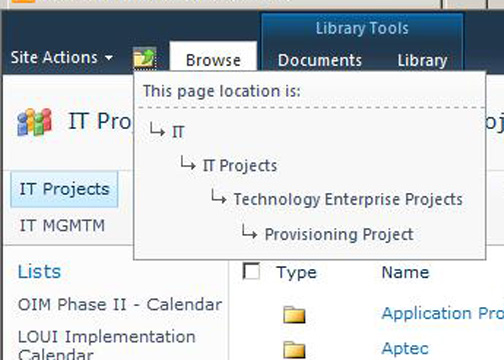Tick the select-all checkbox beside Type

251,271
